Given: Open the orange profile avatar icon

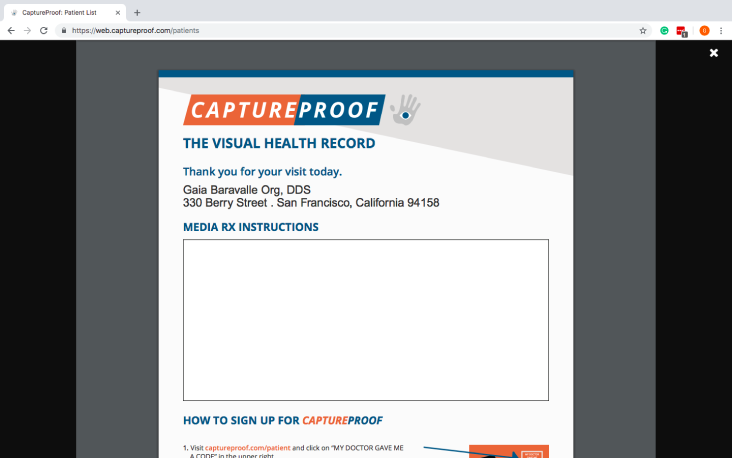Looking at the screenshot, I should [704, 30].
